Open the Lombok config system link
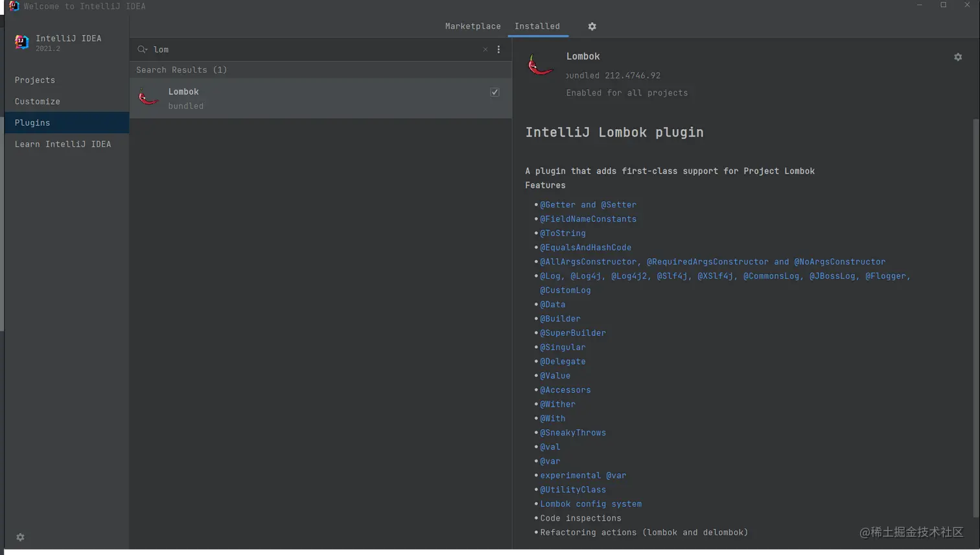 tap(590, 504)
